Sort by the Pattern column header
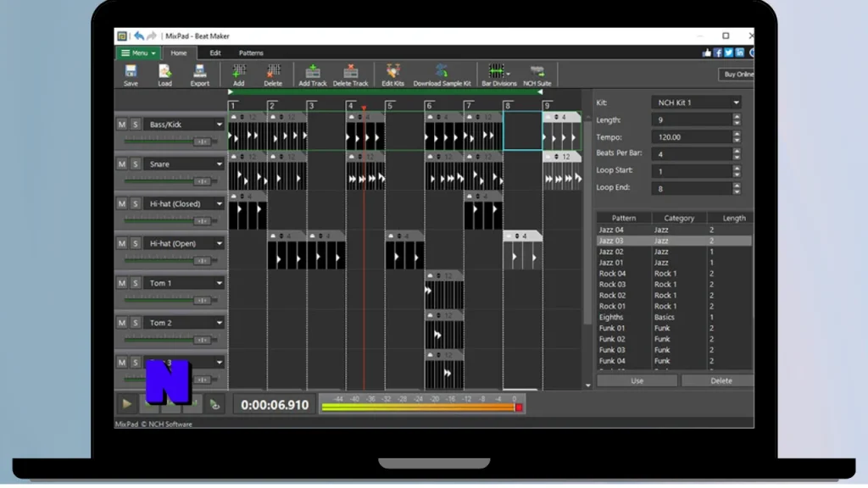Viewport: 868px width, 488px height. (x=624, y=218)
